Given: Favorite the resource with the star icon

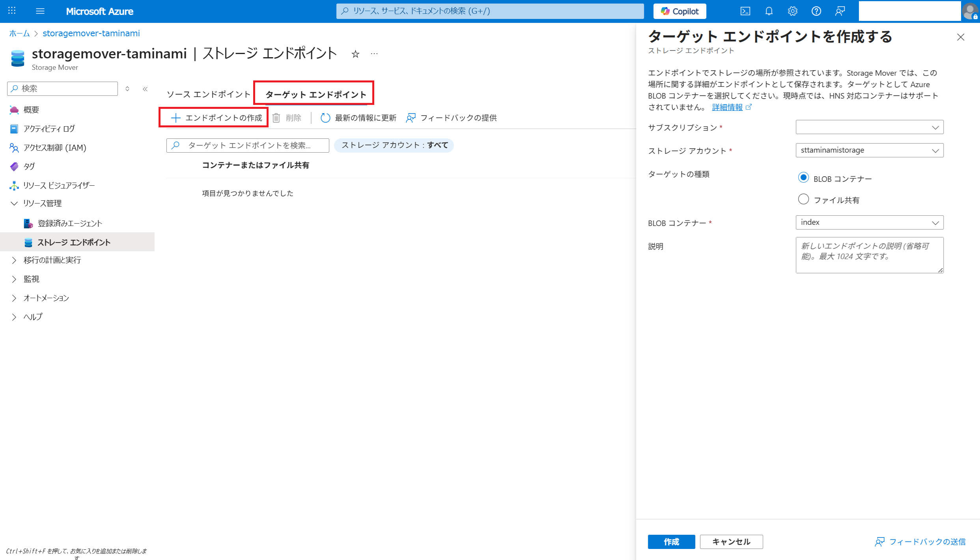Looking at the screenshot, I should click(355, 54).
